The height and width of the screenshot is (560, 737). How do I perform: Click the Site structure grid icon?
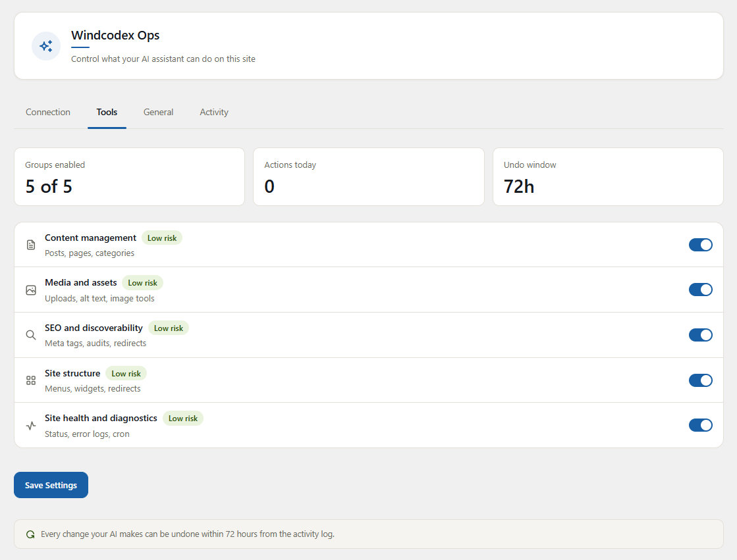(x=31, y=380)
